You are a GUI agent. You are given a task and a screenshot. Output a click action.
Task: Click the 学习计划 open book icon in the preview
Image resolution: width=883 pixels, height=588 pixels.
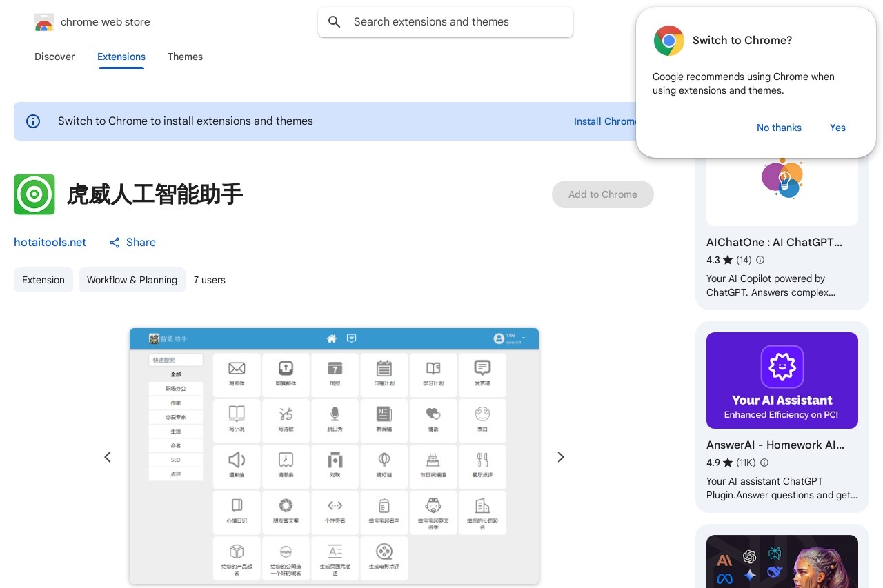(x=433, y=368)
